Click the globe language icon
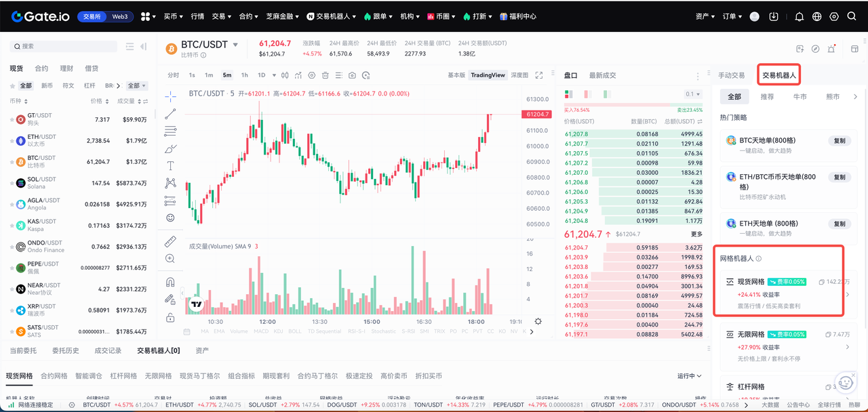 (816, 16)
